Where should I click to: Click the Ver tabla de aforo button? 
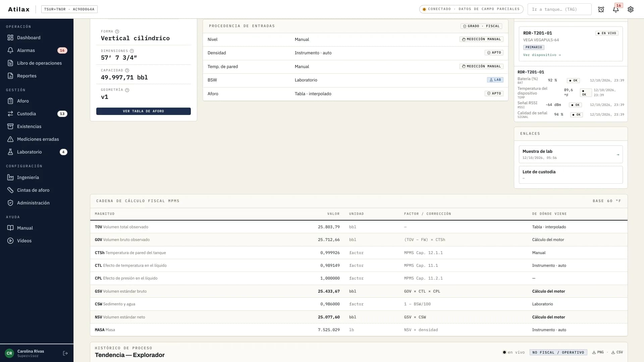[x=144, y=111]
